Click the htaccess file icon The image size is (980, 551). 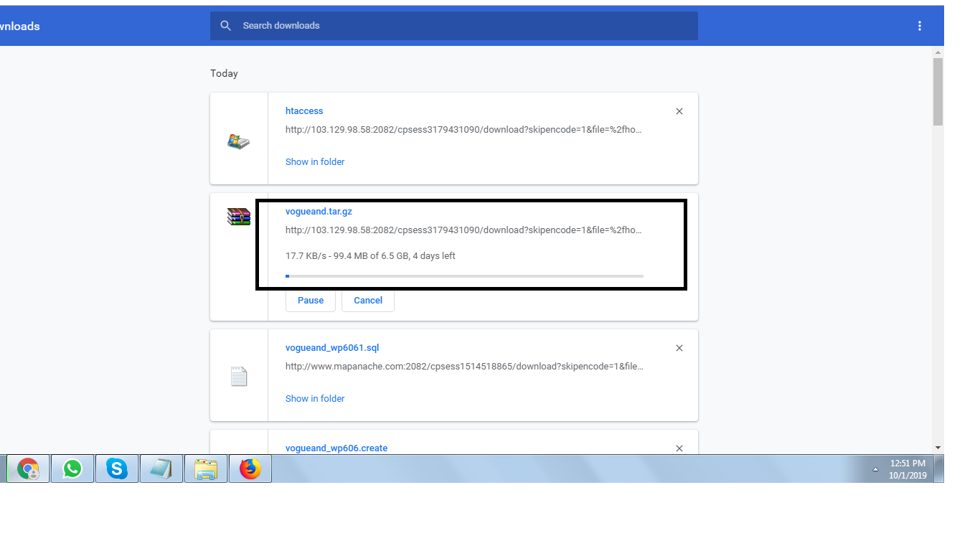(x=239, y=141)
